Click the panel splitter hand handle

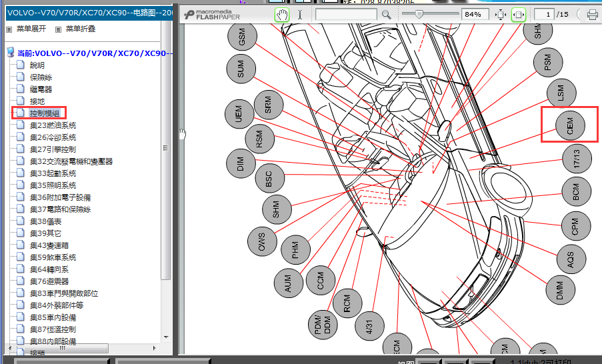pyautogui.click(x=183, y=133)
